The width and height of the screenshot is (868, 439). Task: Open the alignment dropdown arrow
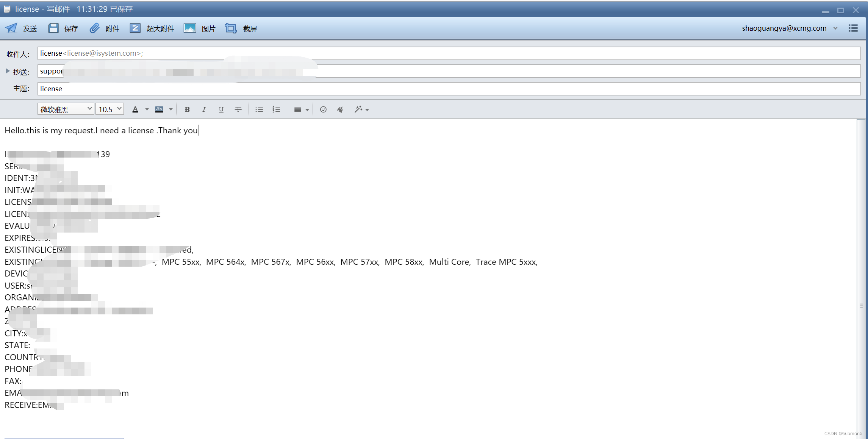(307, 110)
